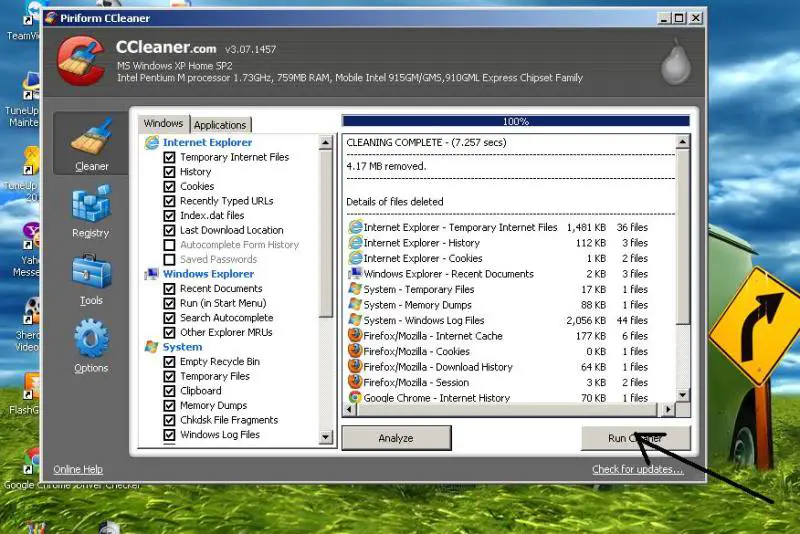Uncheck Internet Explorer Cookies checkbox
Screen dimensions: 800x534
pyautogui.click(x=169, y=186)
